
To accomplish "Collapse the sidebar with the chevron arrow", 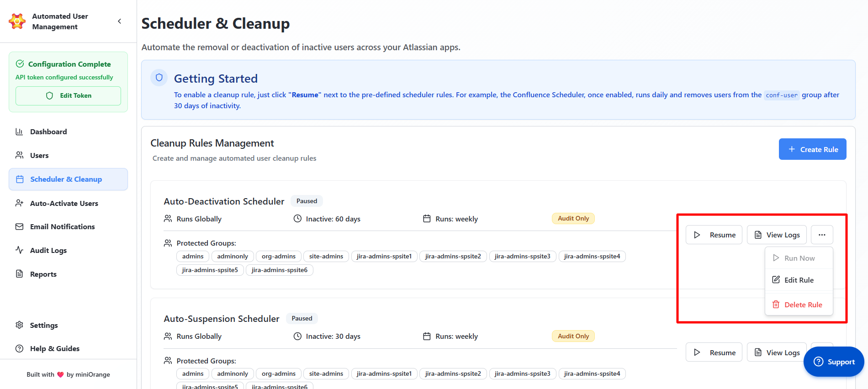I will [x=120, y=21].
